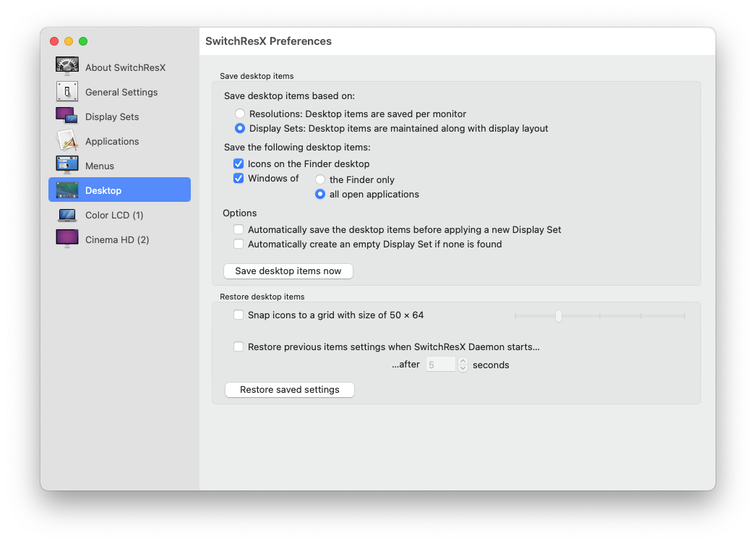Toggle the Windows of checkbox
The image size is (756, 544).
tap(239, 178)
